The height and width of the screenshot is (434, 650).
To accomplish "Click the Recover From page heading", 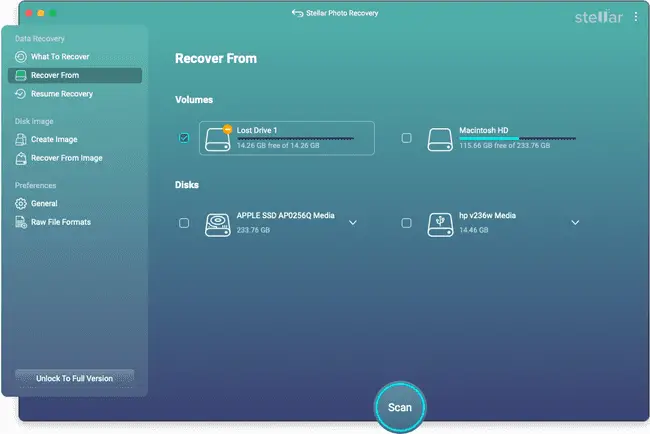I will 216,58.
